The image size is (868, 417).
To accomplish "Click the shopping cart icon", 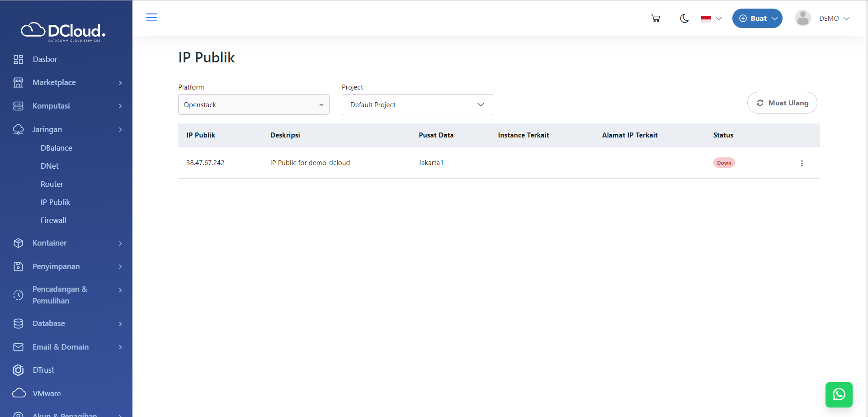I will click(656, 18).
